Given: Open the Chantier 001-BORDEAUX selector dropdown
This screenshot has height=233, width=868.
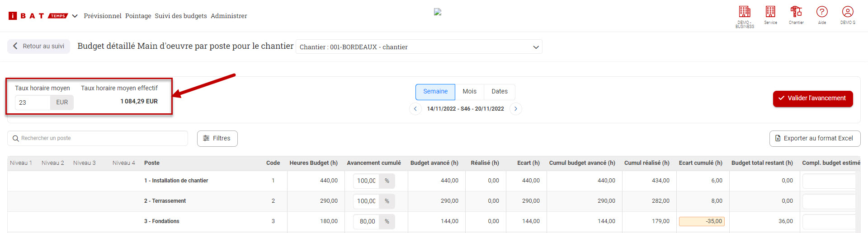Looking at the screenshot, I should (419, 47).
